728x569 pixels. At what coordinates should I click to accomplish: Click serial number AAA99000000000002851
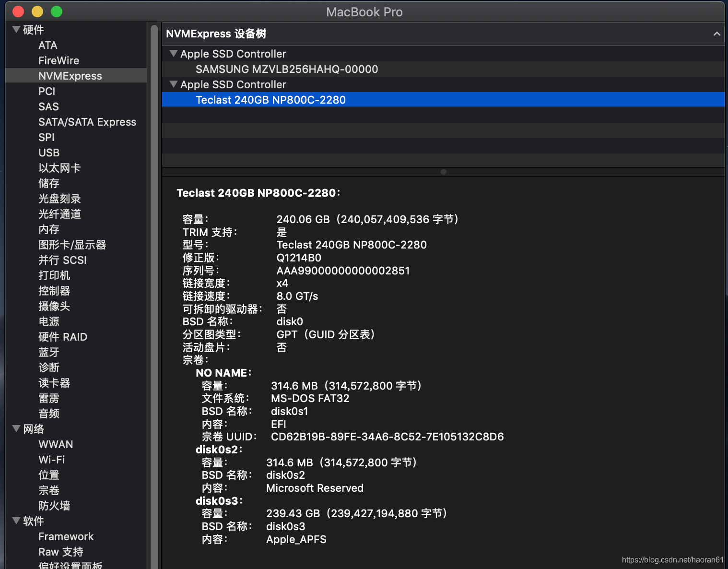point(343,271)
